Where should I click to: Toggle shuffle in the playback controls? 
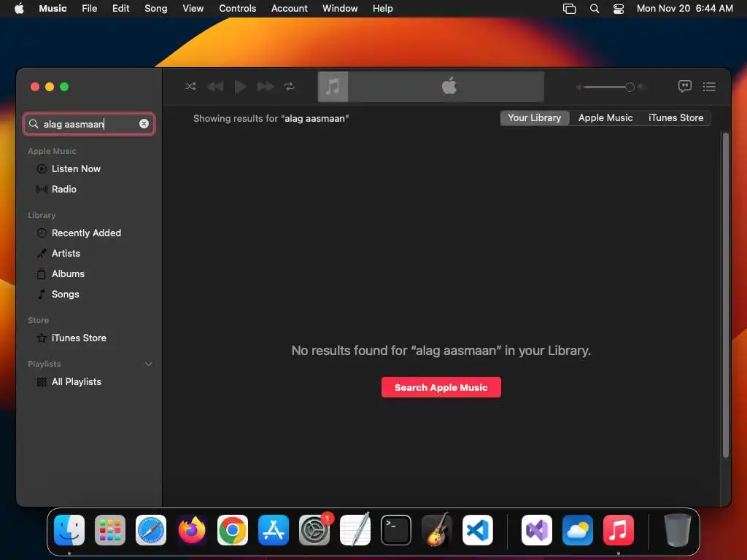pos(190,86)
